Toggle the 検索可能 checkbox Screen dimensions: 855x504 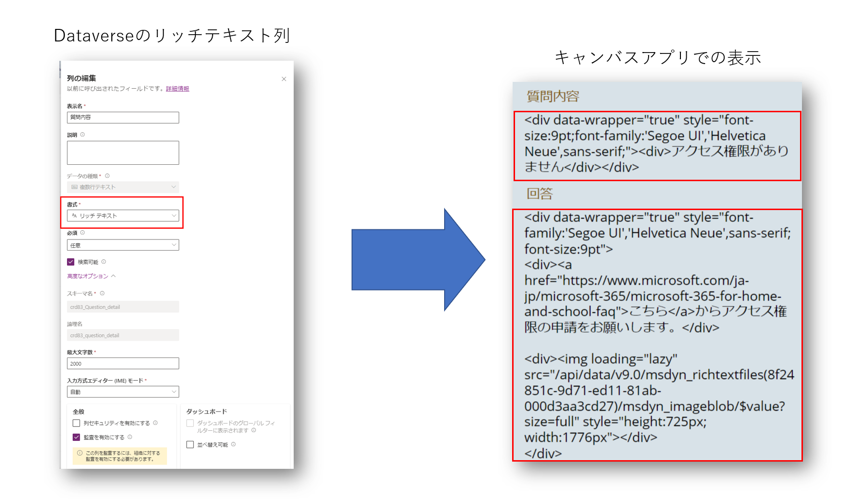[x=71, y=262]
